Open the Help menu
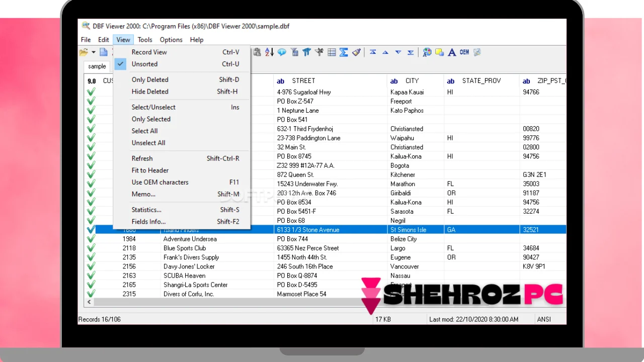The height and width of the screenshot is (362, 644). click(197, 40)
